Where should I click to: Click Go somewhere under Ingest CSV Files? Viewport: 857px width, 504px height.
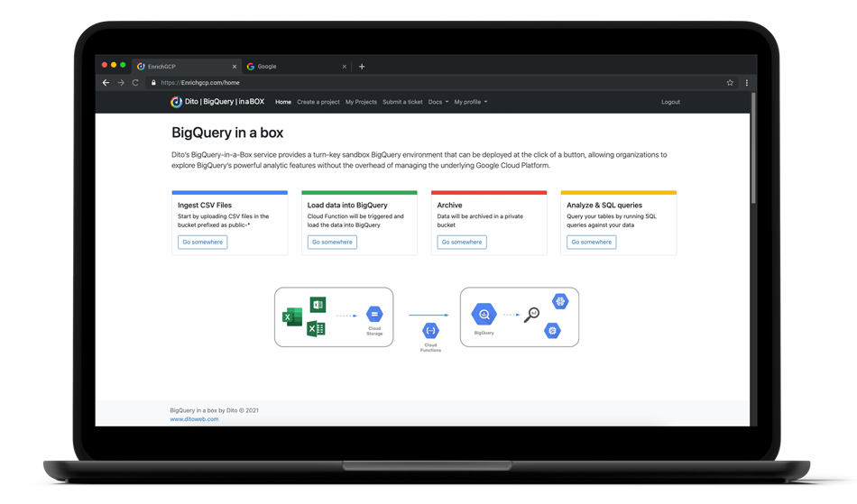point(202,242)
